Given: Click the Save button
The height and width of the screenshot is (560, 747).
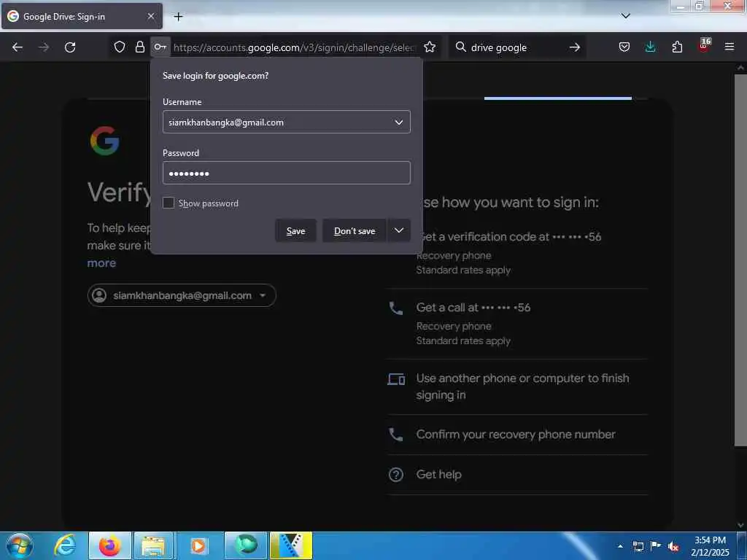Looking at the screenshot, I should (295, 231).
